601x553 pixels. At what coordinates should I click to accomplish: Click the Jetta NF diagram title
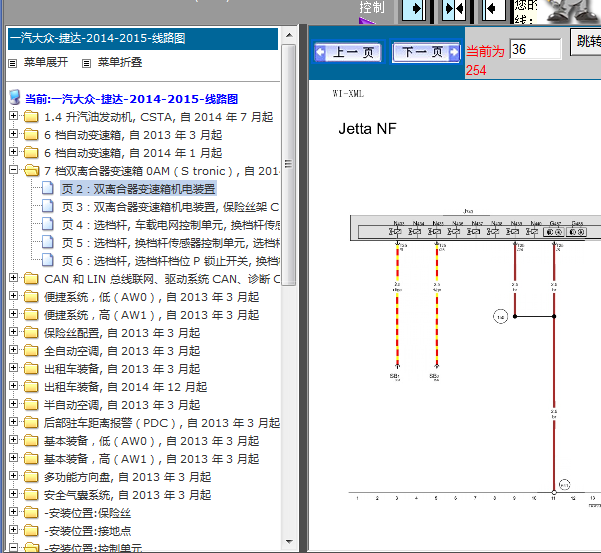pos(367,129)
